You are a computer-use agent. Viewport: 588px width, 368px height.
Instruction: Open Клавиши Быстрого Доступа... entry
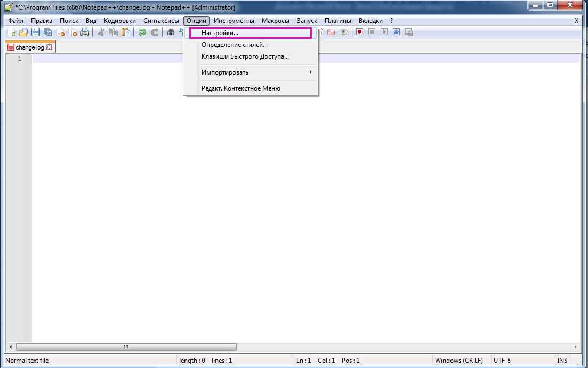click(x=245, y=56)
